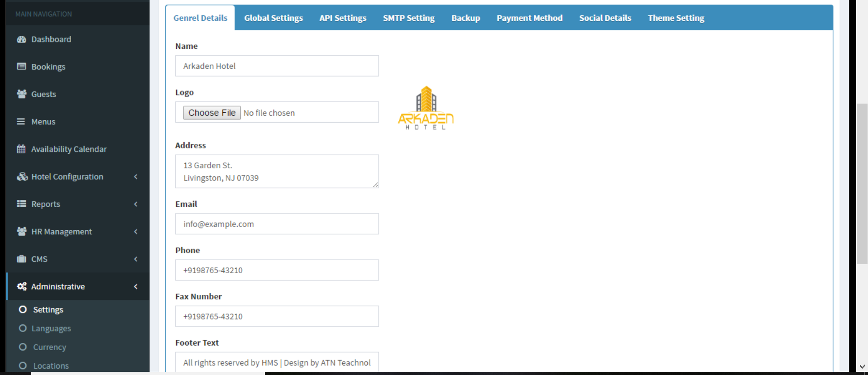
Task: Click the Guests people icon
Action: (21, 94)
